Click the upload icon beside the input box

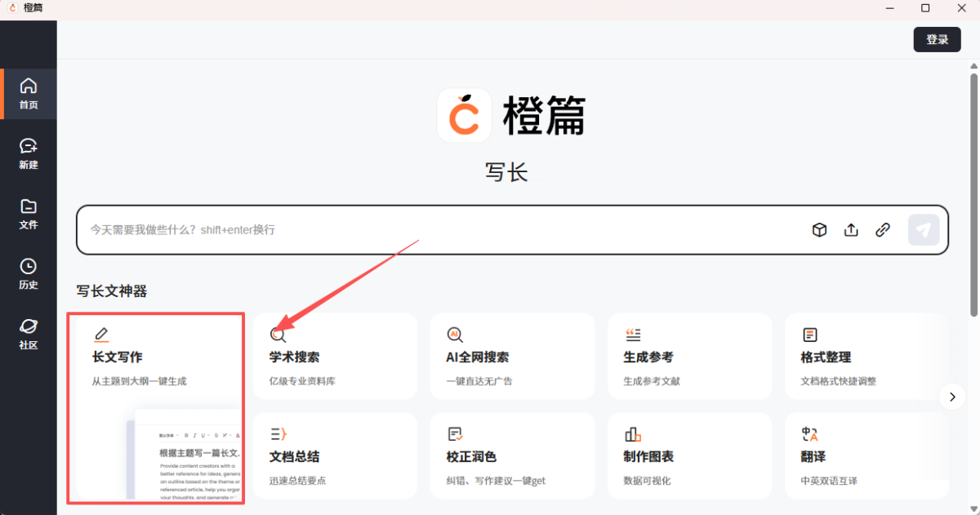coord(851,229)
